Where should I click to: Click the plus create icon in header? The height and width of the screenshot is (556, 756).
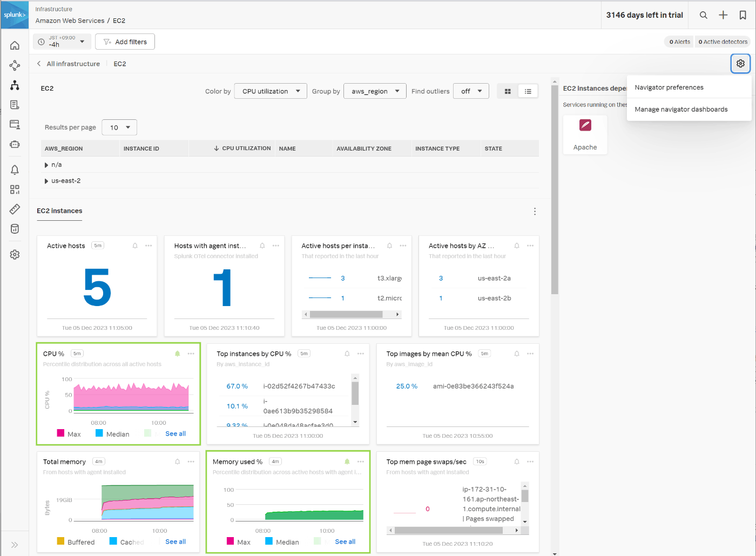pyautogui.click(x=723, y=15)
